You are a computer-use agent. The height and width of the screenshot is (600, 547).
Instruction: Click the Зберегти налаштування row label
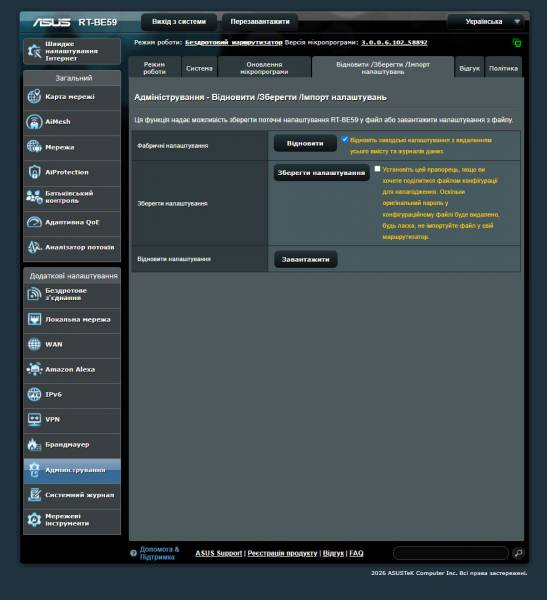pos(172,204)
